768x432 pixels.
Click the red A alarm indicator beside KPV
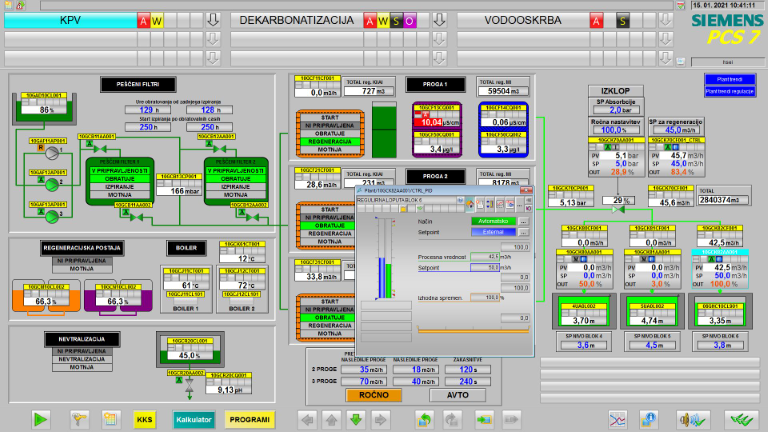click(142, 20)
